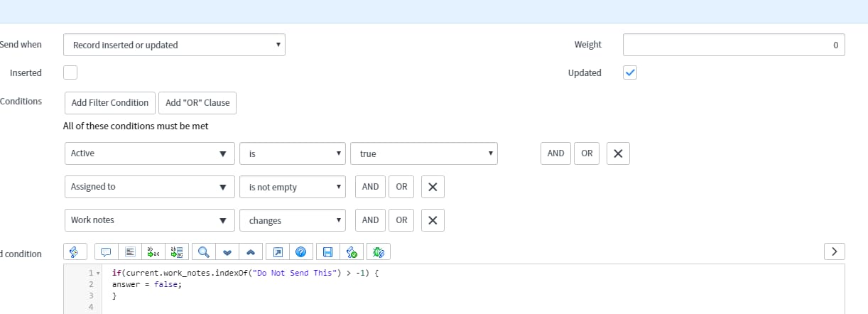Remove the Assigned to condition row
868x314 pixels.
pyautogui.click(x=433, y=187)
